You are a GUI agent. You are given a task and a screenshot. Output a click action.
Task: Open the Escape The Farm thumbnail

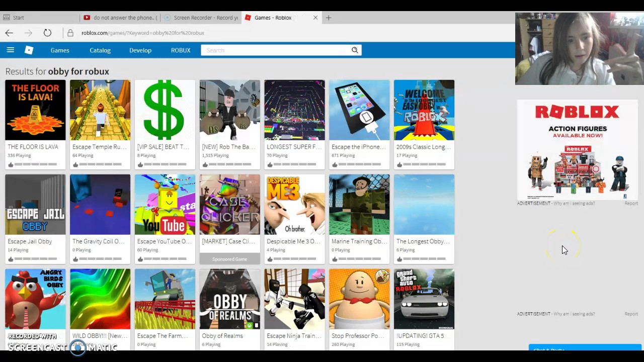165,299
